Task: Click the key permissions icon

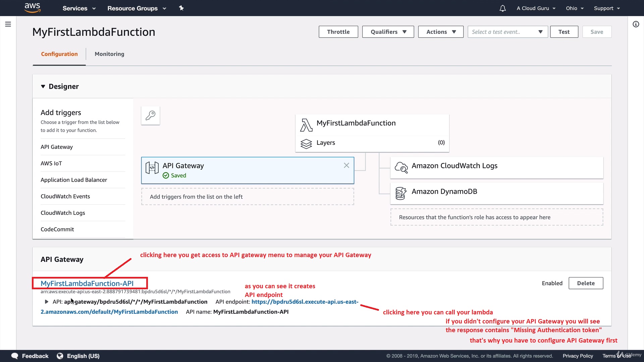Action: pyautogui.click(x=150, y=115)
